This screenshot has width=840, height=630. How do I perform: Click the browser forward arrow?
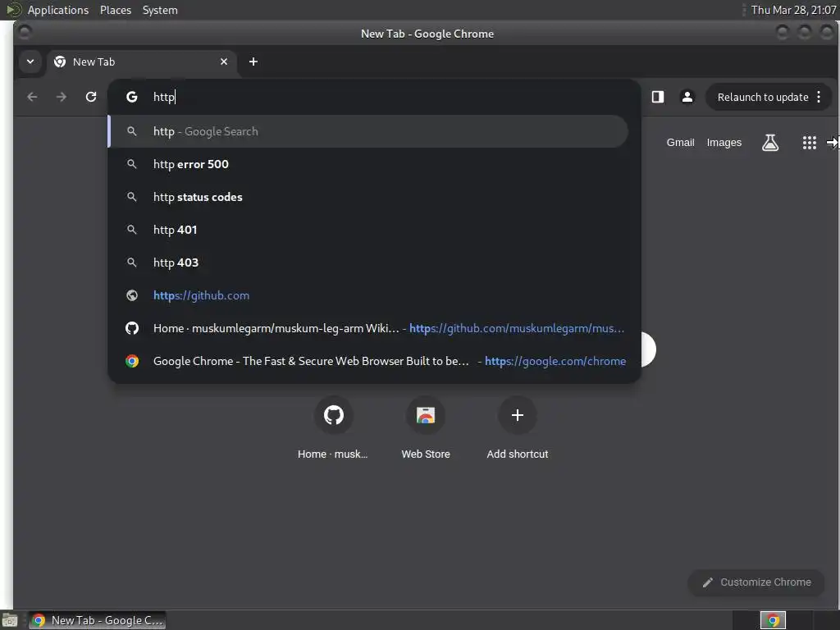[x=62, y=97]
